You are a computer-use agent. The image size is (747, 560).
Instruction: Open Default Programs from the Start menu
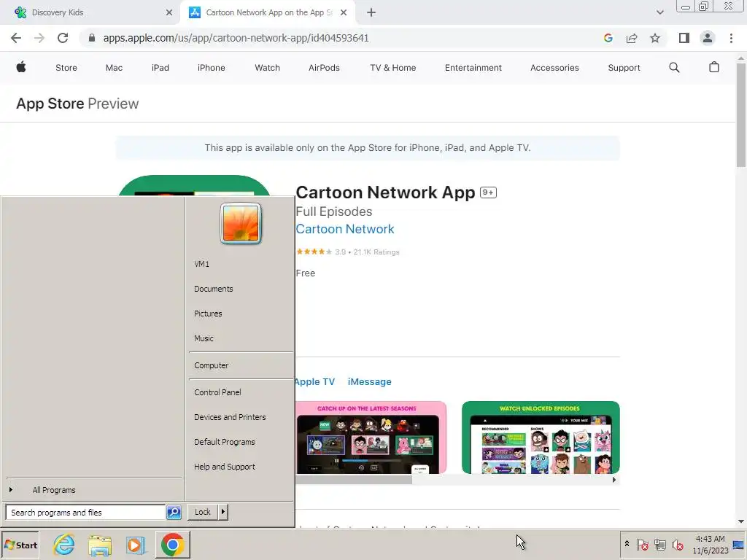pyautogui.click(x=225, y=441)
